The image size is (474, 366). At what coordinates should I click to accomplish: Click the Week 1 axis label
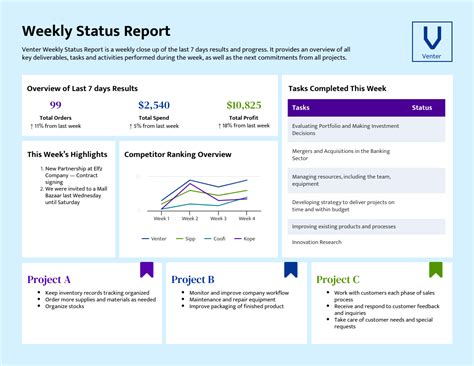162,219
